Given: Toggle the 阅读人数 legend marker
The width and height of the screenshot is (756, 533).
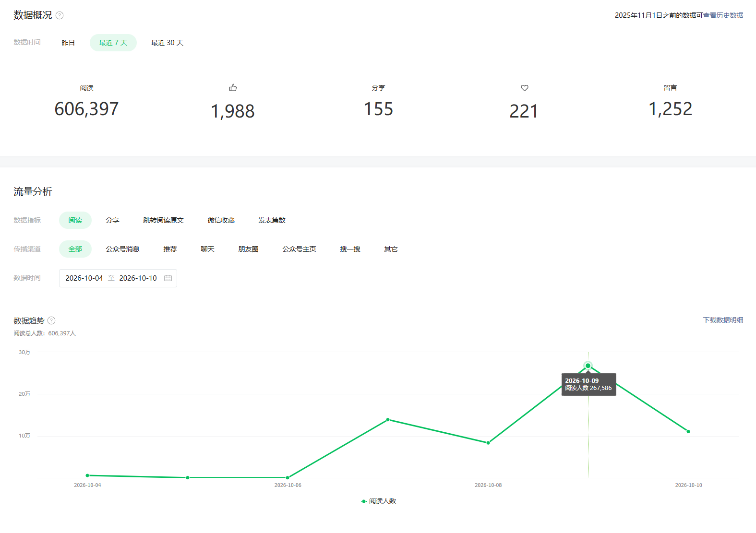Looking at the screenshot, I should click(x=364, y=501).
